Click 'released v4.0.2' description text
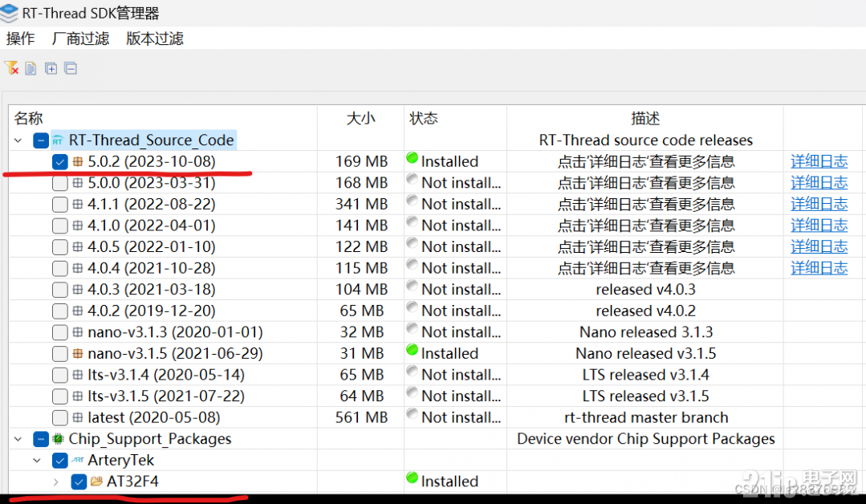Image resolution: width=866 pixels, height=504 pixels. [x=645, y=311]
